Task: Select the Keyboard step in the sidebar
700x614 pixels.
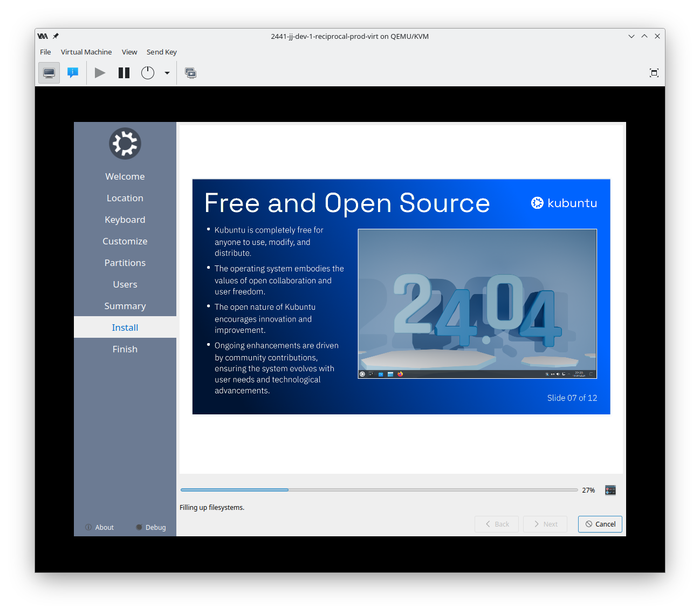Action: [125, 220]
